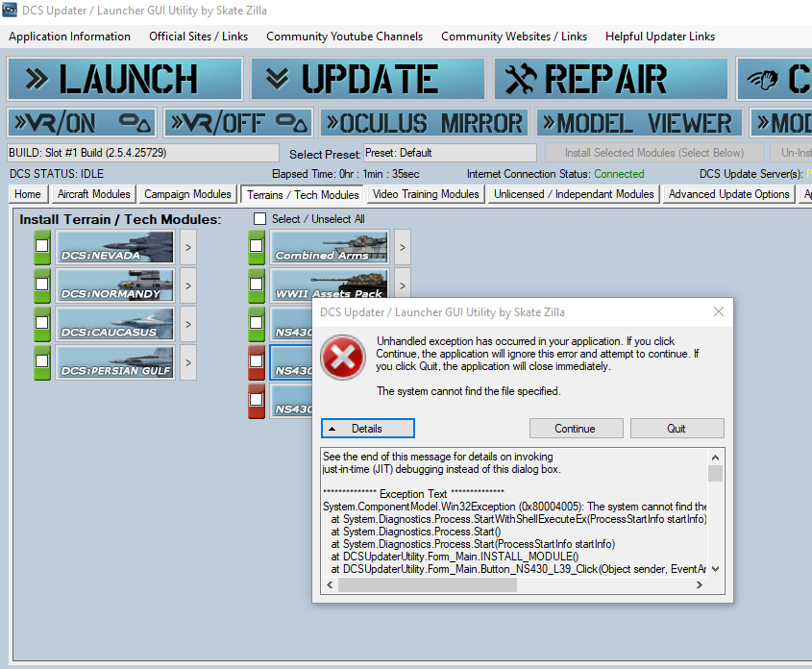Launch with VR/ON

click(x=82, y=123)
